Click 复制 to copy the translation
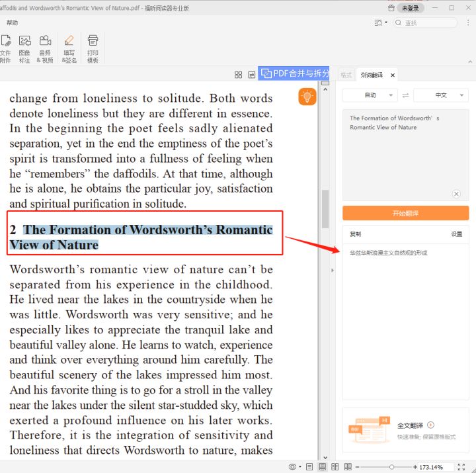The height and width of the screenshot is (473, 476). [355, 234]
